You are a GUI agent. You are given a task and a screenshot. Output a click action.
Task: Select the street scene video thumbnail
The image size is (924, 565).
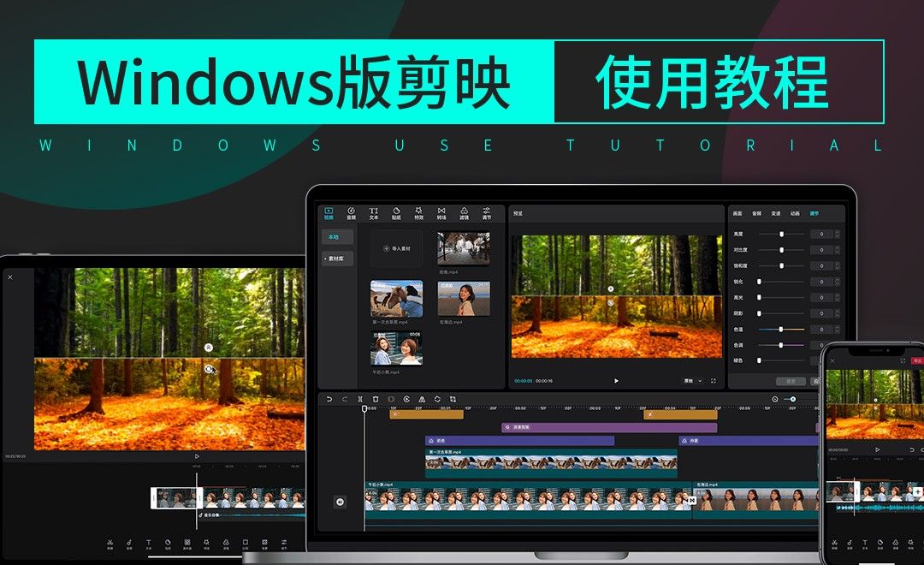464,247
